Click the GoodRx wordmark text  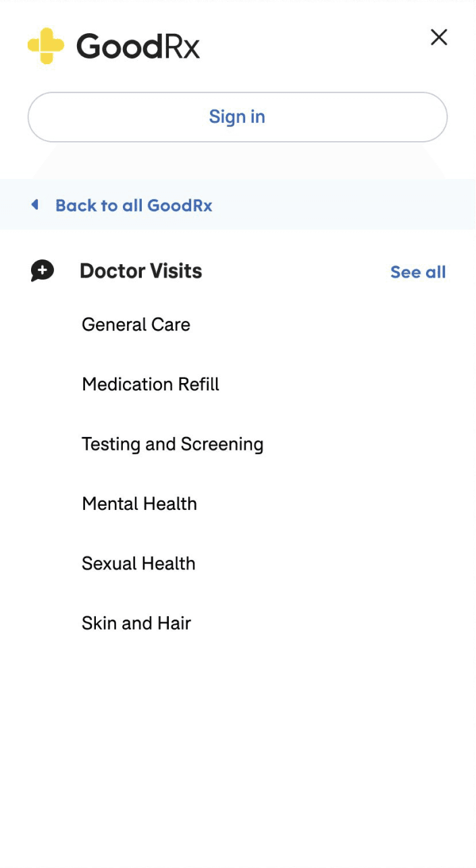138,46
